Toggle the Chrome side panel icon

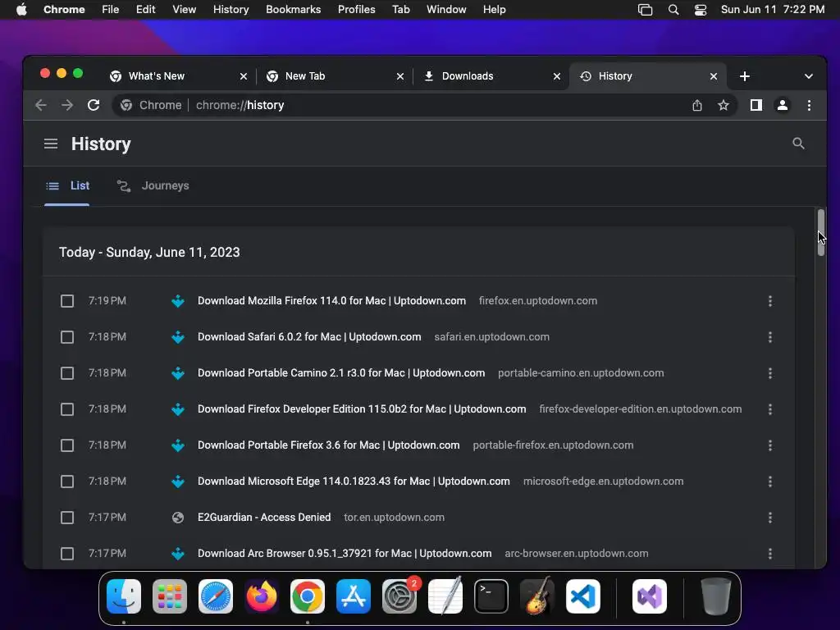[756, 105]
